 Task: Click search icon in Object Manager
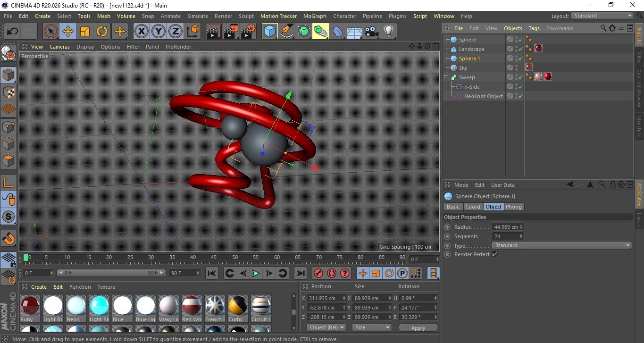603,28
